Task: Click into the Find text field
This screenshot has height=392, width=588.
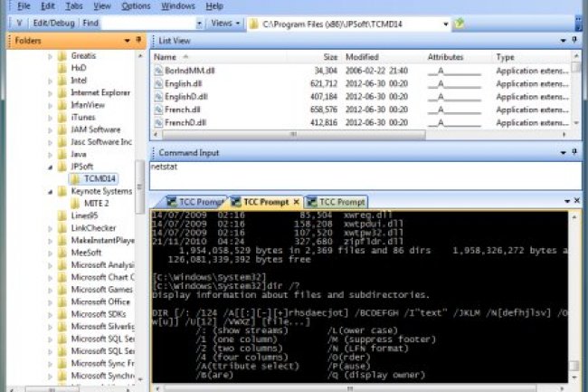Action: click(148, 24)
